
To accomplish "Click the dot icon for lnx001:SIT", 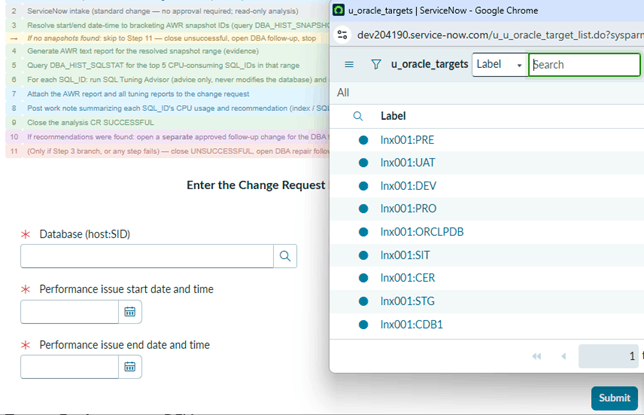I will coord(363,256).
